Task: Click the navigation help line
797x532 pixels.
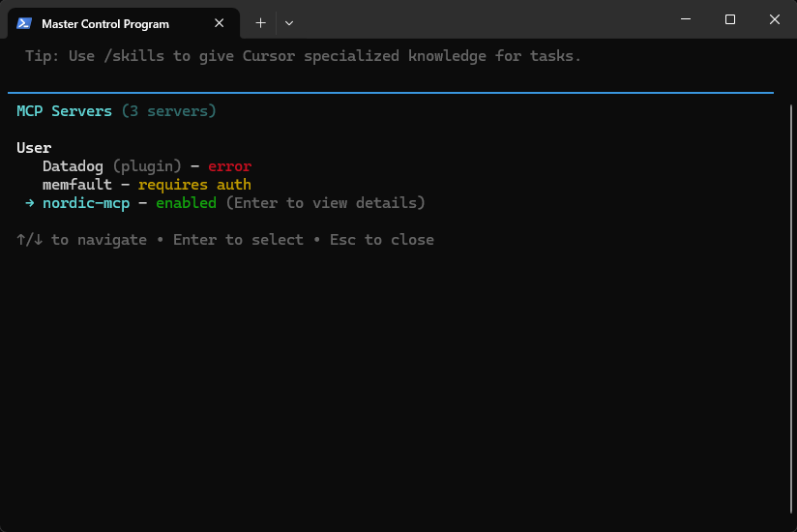Action: tap(225, 240)
